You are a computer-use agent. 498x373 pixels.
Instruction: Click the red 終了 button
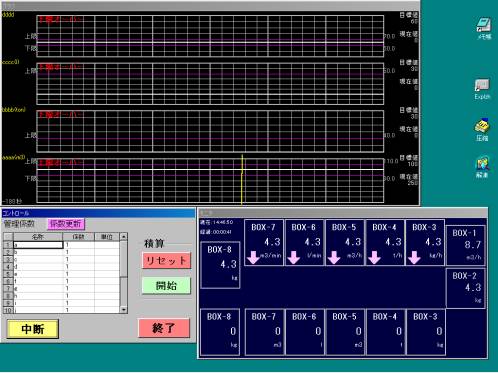tap(164, 328)
